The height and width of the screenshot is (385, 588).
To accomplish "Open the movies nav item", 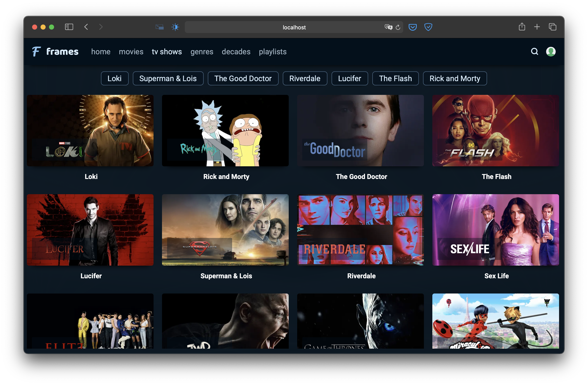I will coord(131,52).
